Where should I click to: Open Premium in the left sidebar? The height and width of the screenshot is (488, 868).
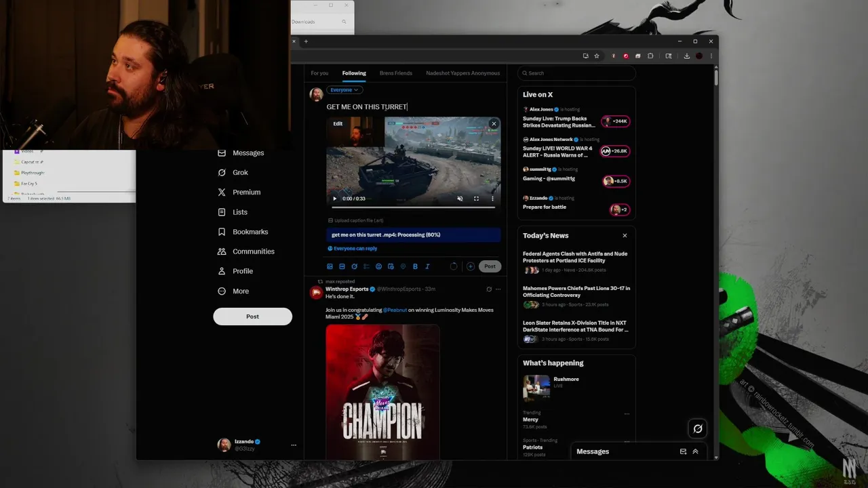click(x=239, y=192)
